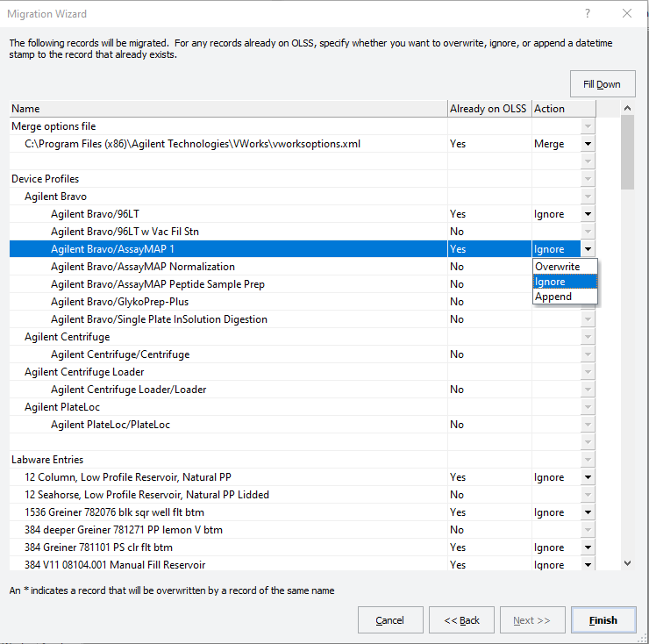
Task: Select Agilent Bravo/AssayMAP 1 row
Action: (303, 249)
